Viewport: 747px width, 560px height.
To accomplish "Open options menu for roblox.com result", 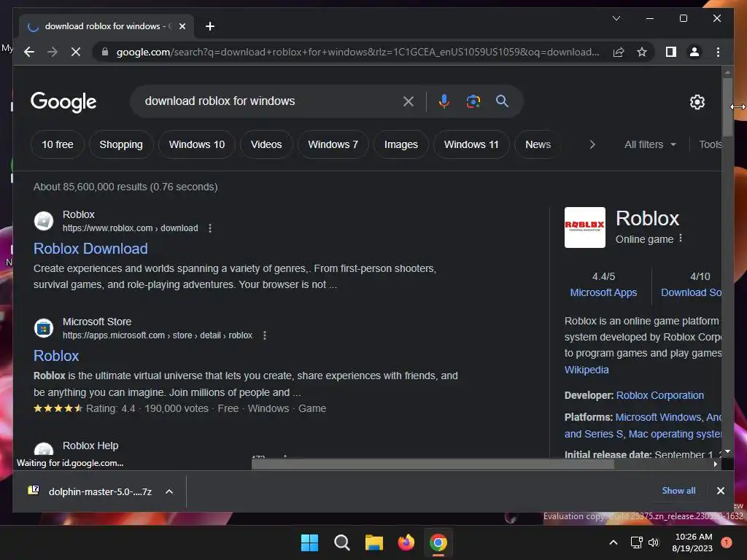I will click(x=209, y=228).
